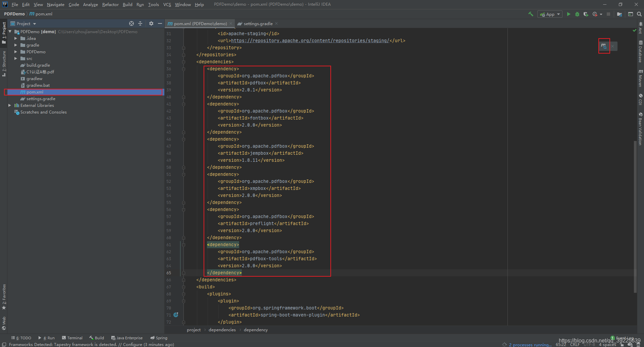644x347 pixels.
Task: Run App with Coverage
Action: coord(586,14)
